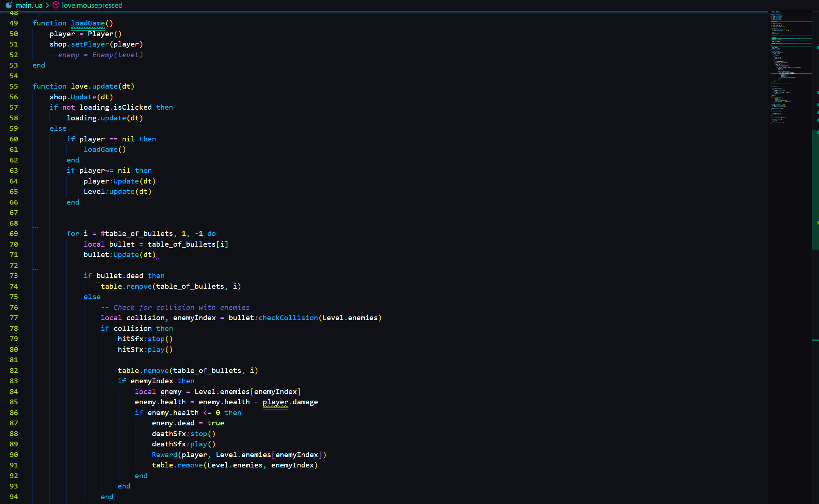Viewport: 819px width, 504px height.
Task: Click line number 69
Action: point(14,234)
